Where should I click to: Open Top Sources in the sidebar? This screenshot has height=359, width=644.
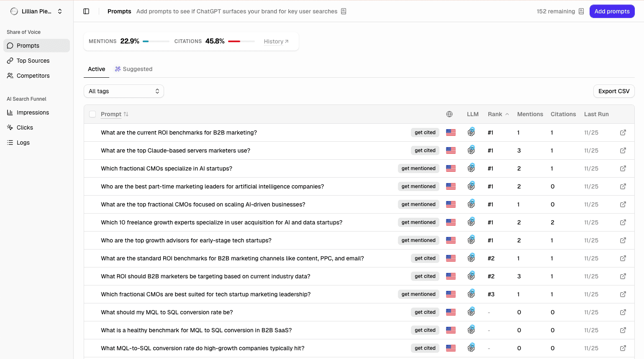tap(33, 61)
